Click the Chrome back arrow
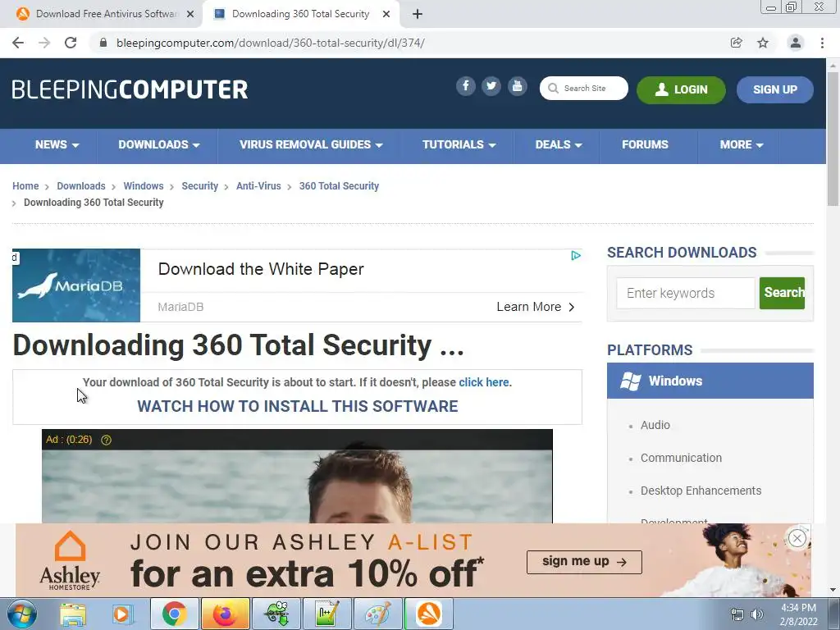Viewport: 840px width, 630px height. (18, 43)
